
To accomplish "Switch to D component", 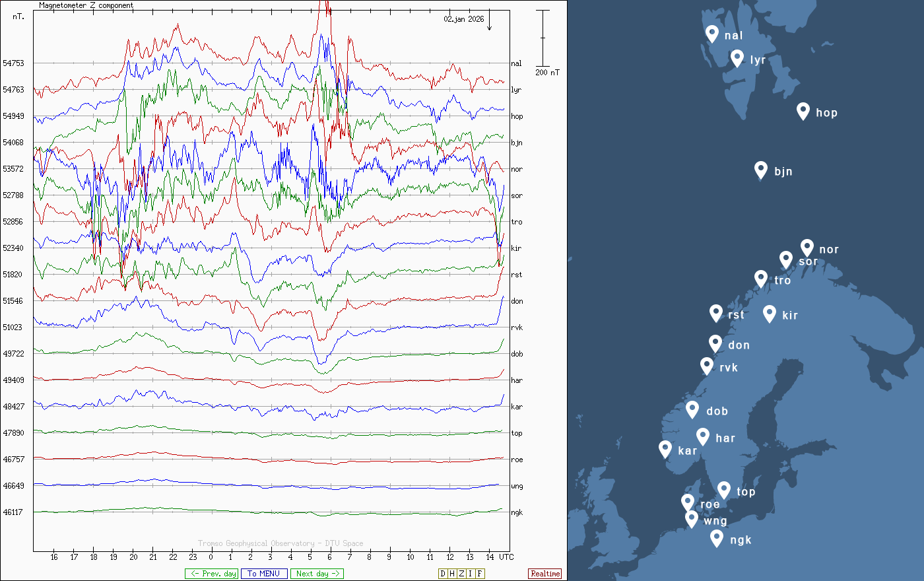I will point(443,574).
